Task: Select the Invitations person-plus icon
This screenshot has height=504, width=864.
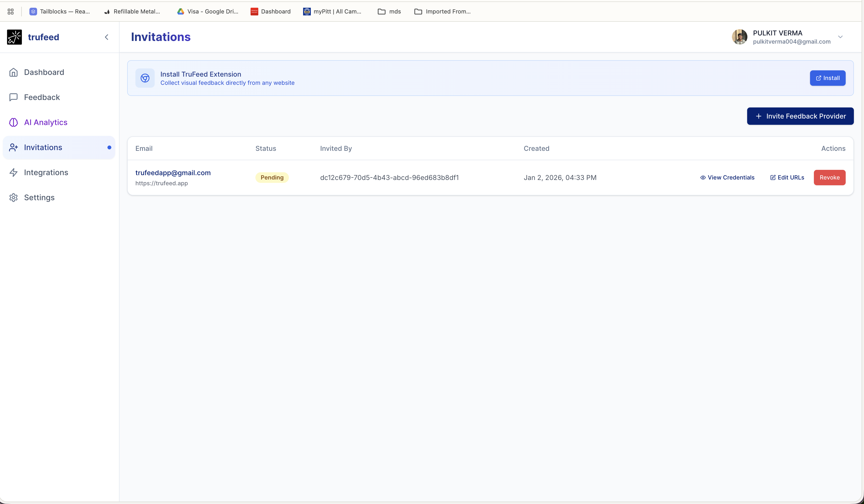Action: click(13, 147)
